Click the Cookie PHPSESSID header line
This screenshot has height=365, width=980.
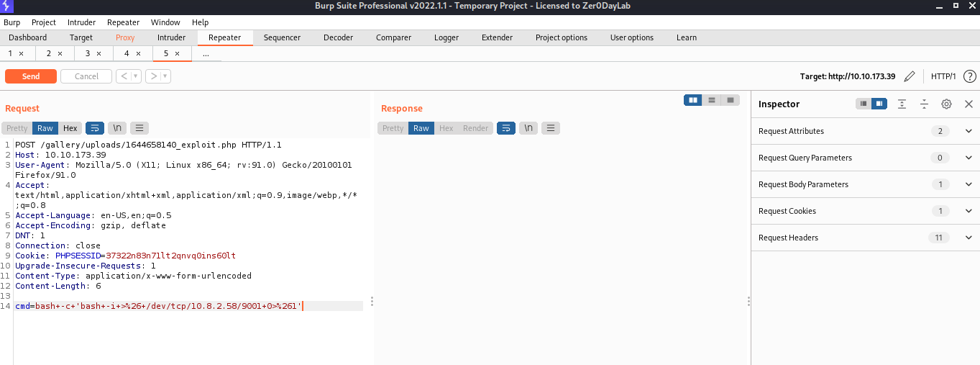[125, 256]
